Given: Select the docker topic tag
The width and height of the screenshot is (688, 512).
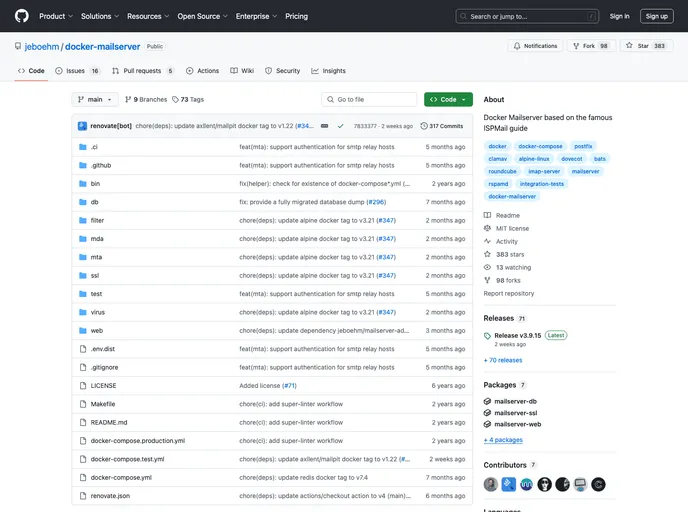Looking at the screenshot, I should 497,146.
